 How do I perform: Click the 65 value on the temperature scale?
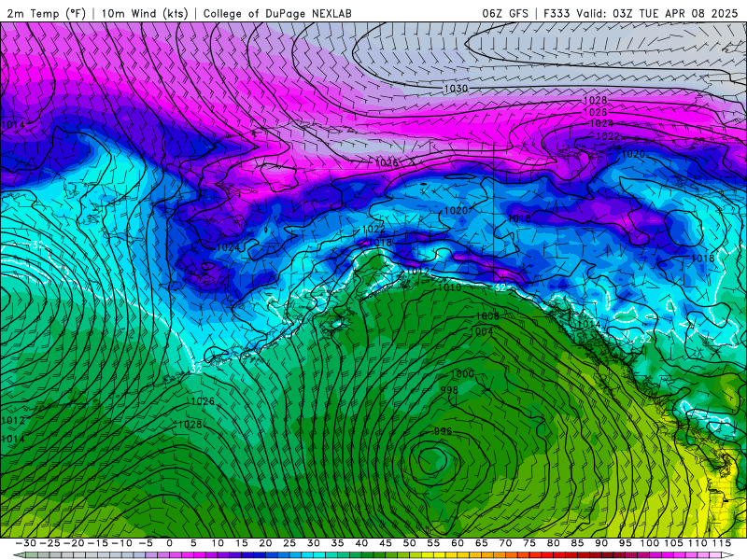point(481,543)
